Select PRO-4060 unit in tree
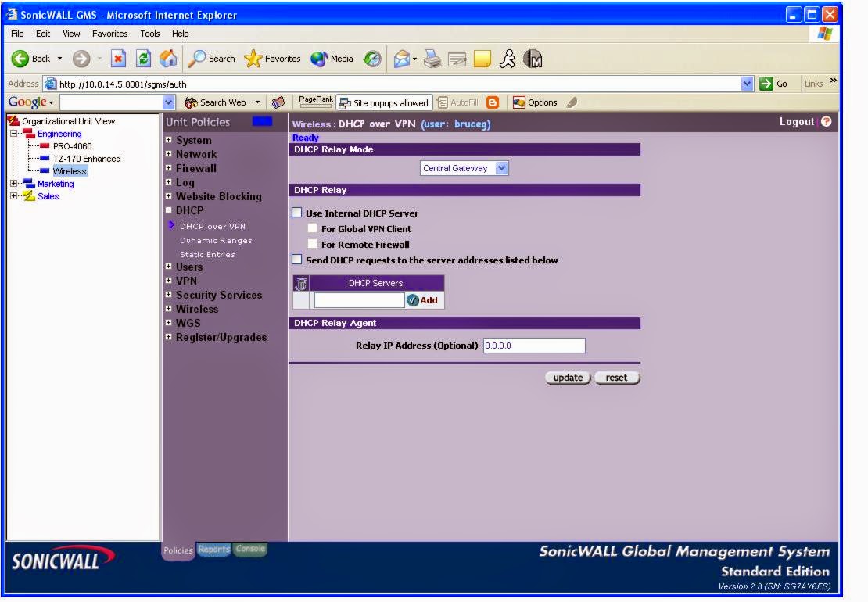Screen dimensions: 868x602 tap(73, 146)
